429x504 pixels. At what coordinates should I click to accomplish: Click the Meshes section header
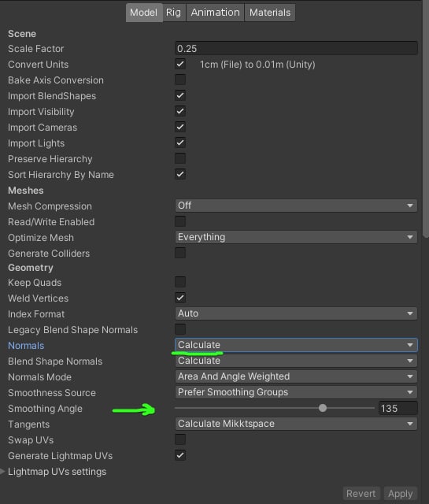26,191
